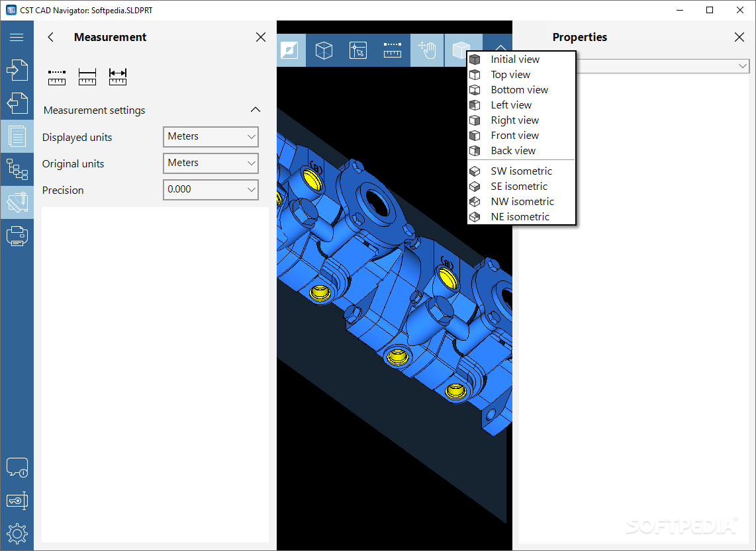Choose Front view from menu
Image resolution: width=756 pixels, height=551 pixels.
522,136
